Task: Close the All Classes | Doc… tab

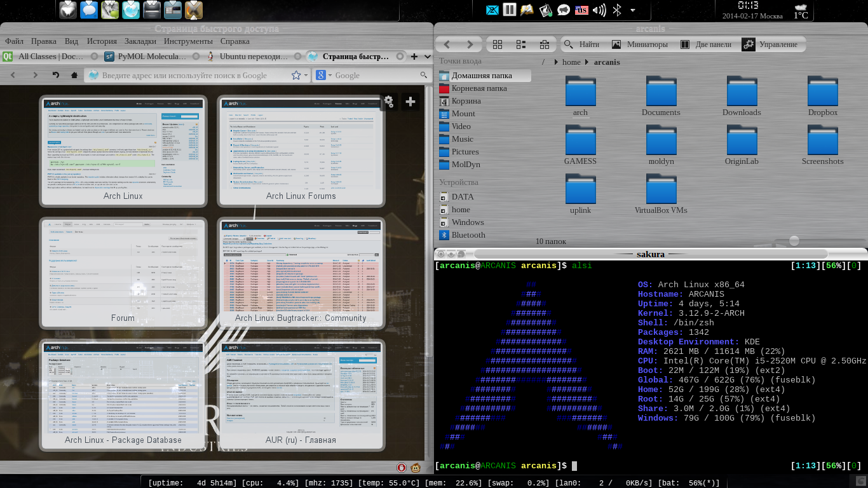Action: (x=94, y=57)
